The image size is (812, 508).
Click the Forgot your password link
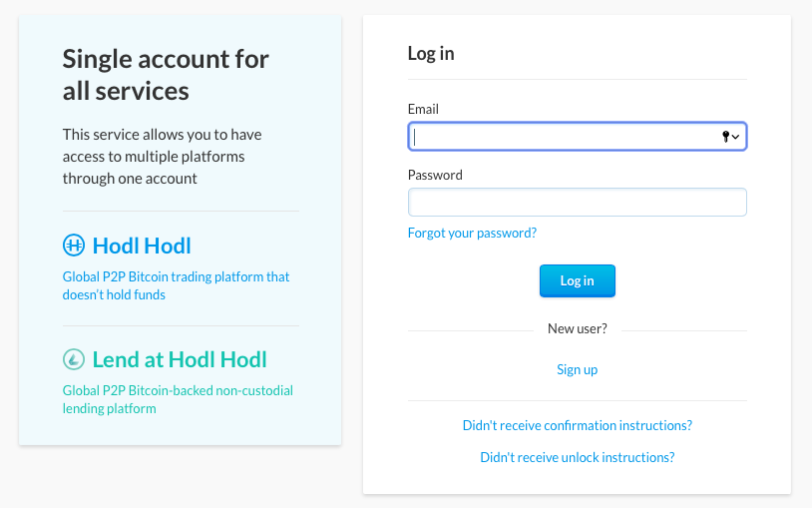472,233
